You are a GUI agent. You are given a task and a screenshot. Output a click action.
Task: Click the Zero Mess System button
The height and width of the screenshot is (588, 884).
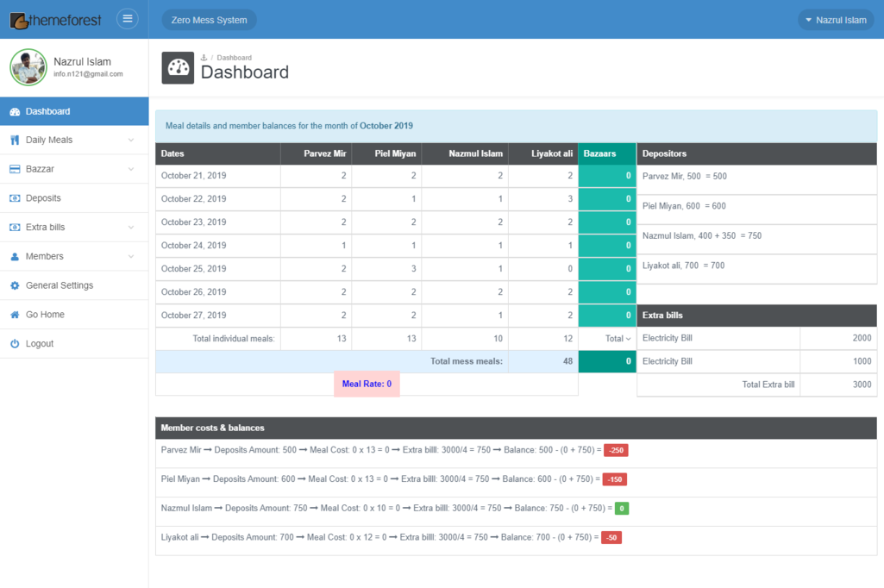coord(209,20)
